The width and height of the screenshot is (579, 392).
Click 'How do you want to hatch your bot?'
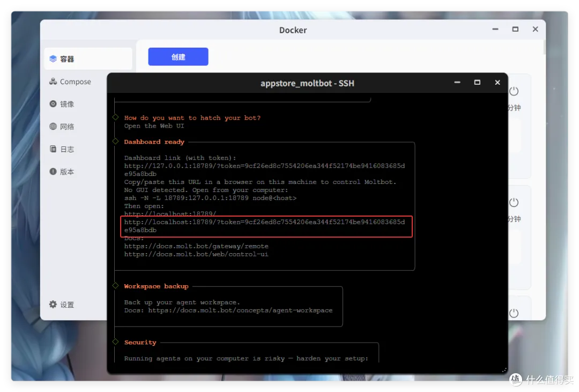192,118
